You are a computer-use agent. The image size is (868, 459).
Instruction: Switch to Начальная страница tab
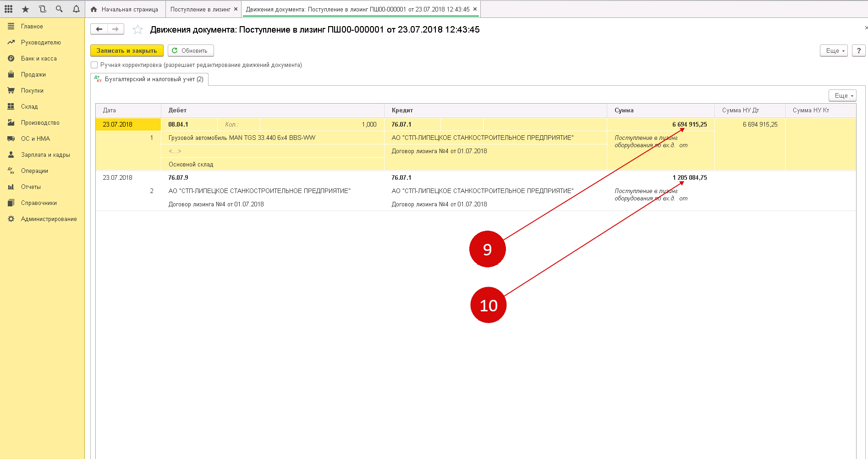click(x=125, y=9)
